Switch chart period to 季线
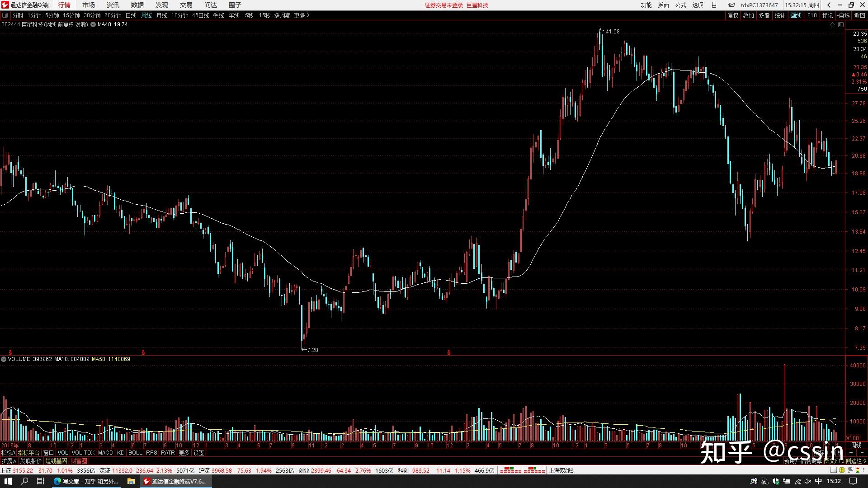 point(219,15)
